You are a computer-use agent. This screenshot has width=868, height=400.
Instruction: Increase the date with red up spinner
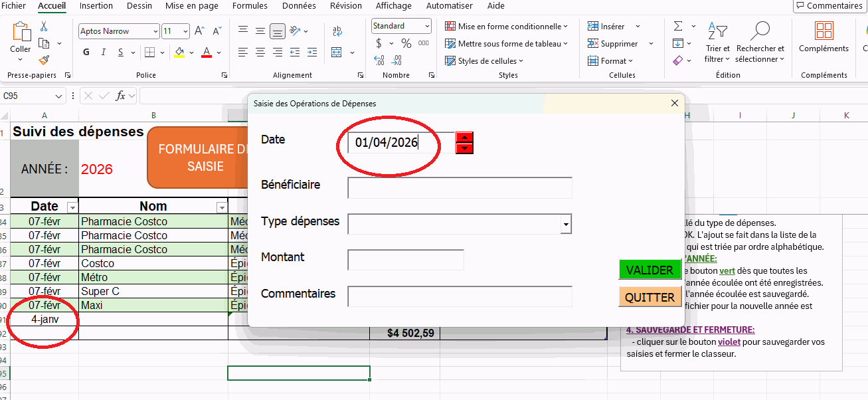point(464,138)
